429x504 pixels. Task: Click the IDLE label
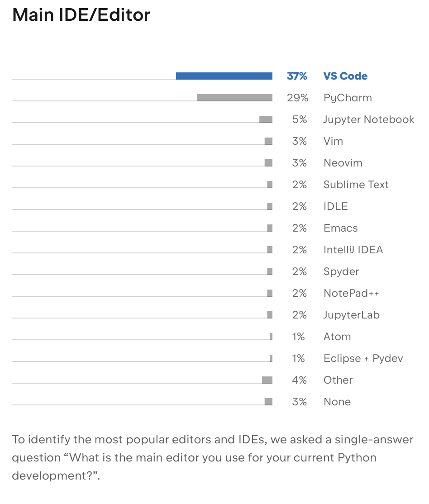click(336, 206)
